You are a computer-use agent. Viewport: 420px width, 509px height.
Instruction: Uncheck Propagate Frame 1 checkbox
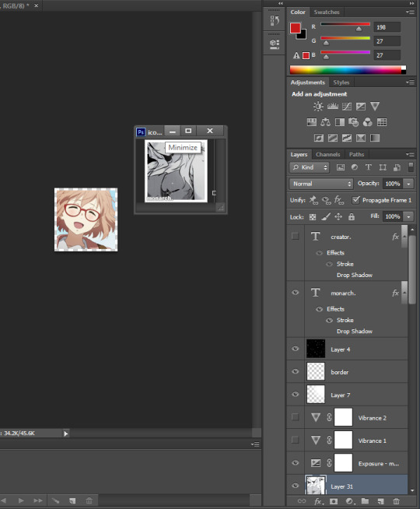pyautogui.click(x=355, y=200)
